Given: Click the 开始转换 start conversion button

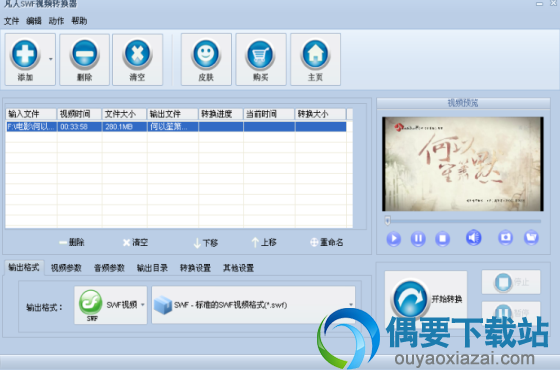Looking at the screenshot, I should pyautogui.click(x=426, y=299).
